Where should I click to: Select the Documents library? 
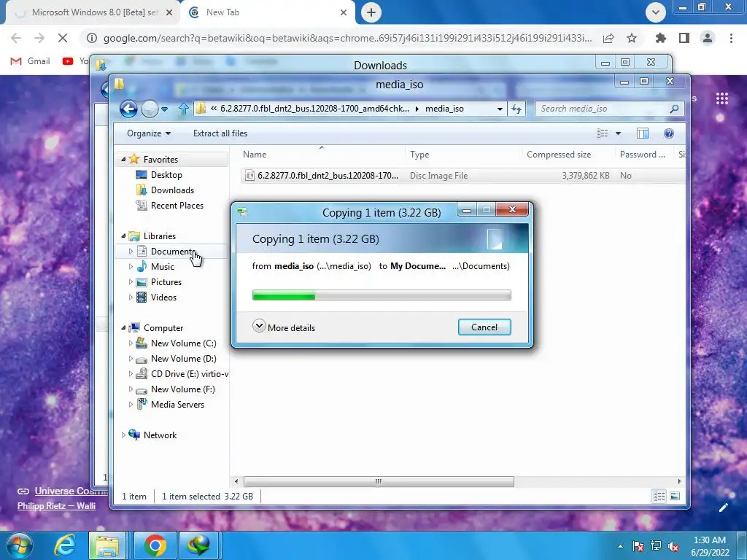tap(172, 251)
